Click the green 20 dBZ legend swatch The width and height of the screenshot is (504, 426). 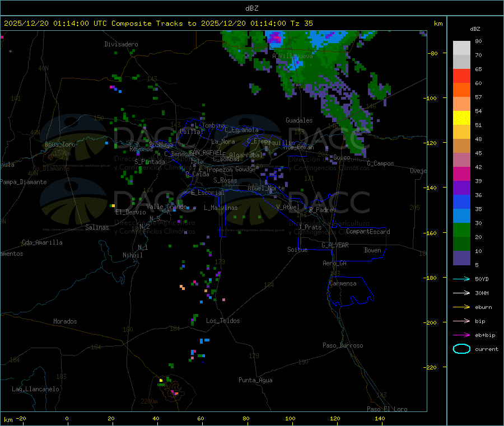click(461, 230)
